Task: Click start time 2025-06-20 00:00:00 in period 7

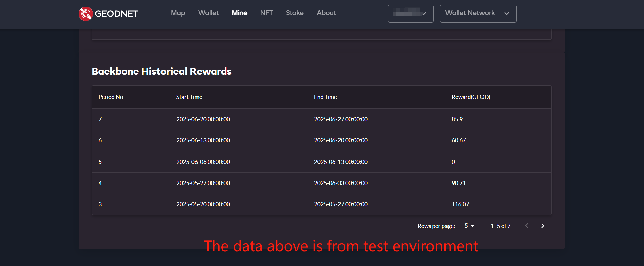Action: tap(203, 119)
